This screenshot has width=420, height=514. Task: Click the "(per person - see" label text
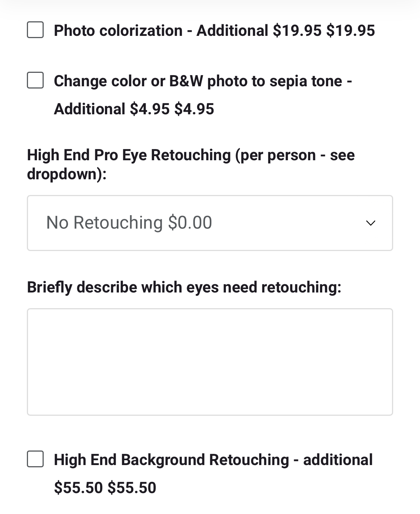click(x=295, y=155)
